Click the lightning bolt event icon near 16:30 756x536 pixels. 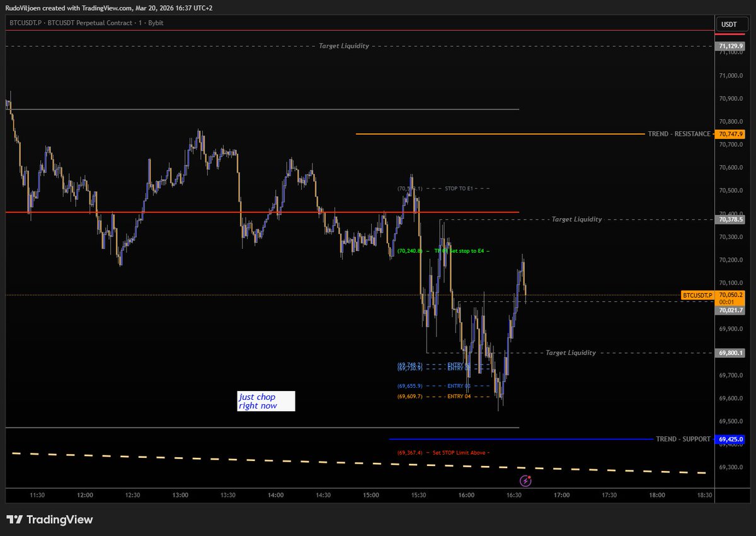(527, 481)
